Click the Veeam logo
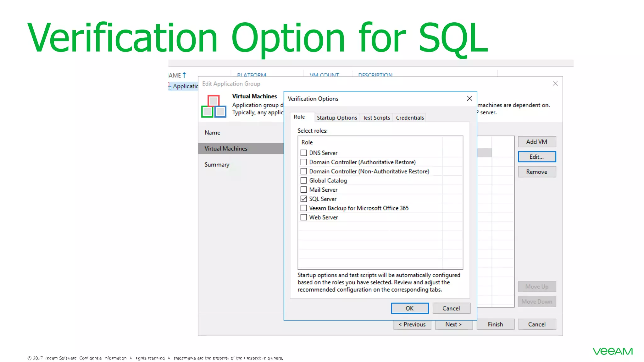Screen dimensions: 644x362 coord(613,351)
